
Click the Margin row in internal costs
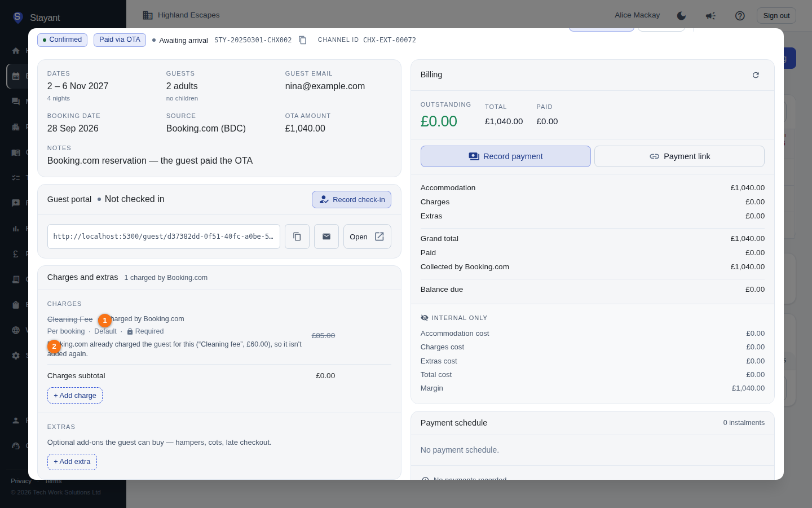[593, 388]
